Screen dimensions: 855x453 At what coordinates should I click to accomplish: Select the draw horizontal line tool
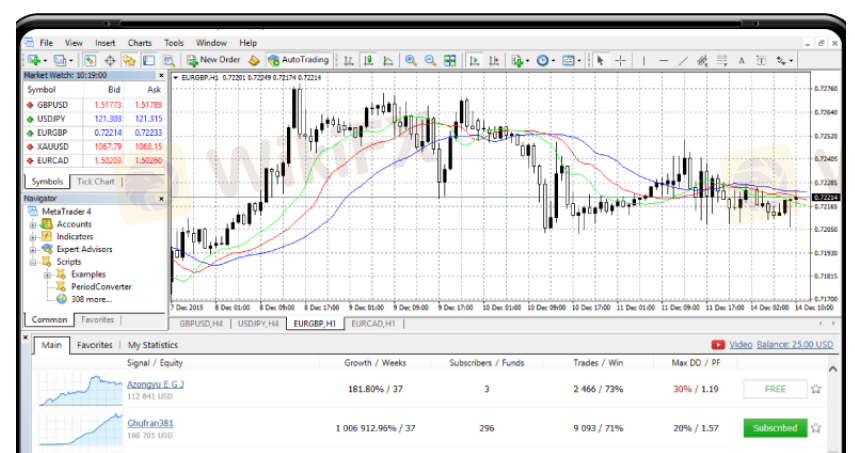(665, 60)
